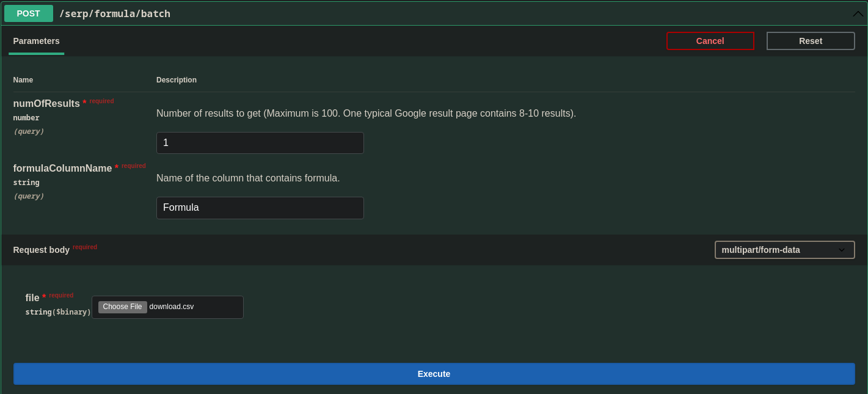Click the /serp/formula/batch endpoint path
The height and width of the screenshot is (394, 868).
point(115,13)
